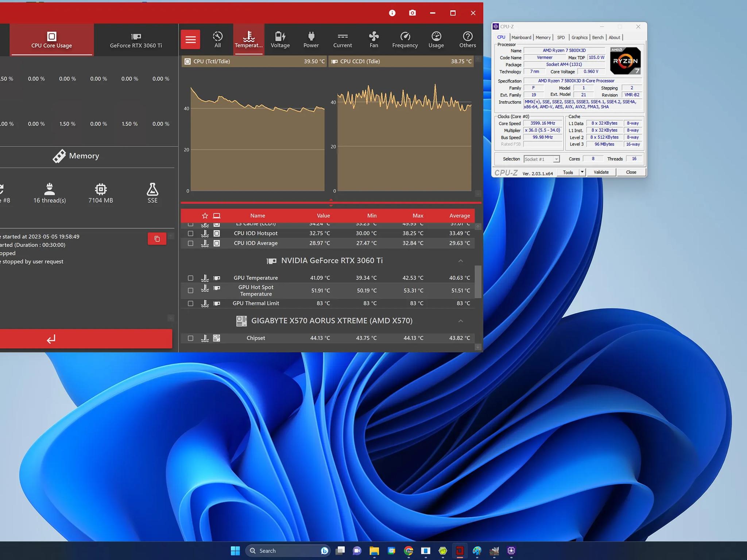The height and width of the screenshot is (560, 747).
Task: Click the red return arrow button
Action: pyautogui.click(x=86, y=339)
